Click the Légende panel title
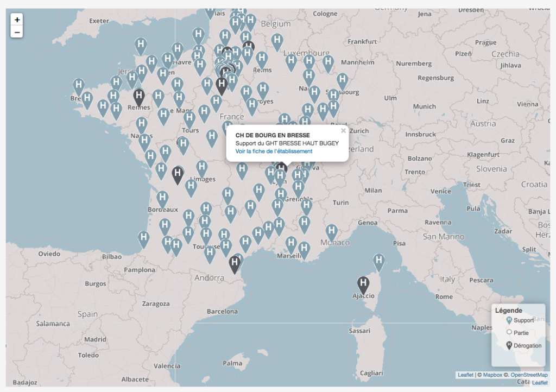 [508, 311]
